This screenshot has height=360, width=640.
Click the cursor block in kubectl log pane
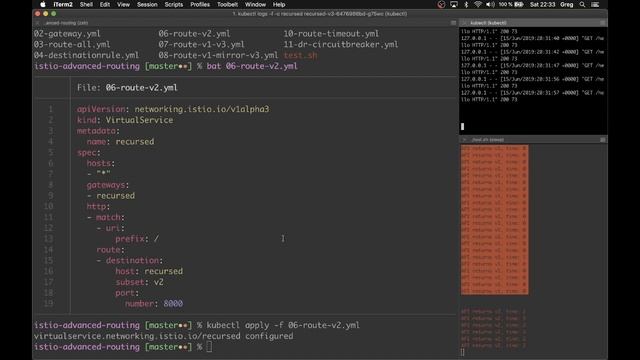(x=462, y=127)
